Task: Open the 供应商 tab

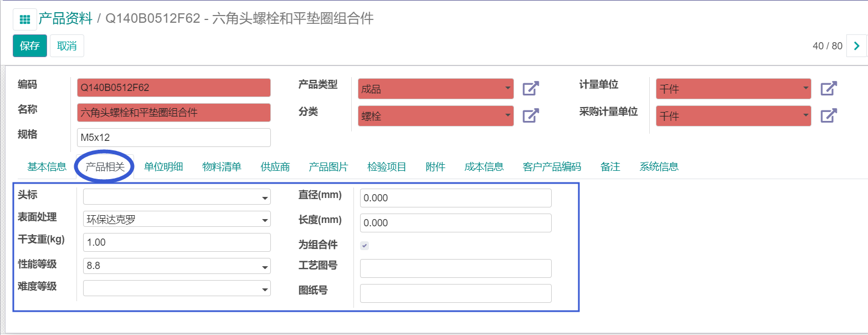Action: pos(275,167)
